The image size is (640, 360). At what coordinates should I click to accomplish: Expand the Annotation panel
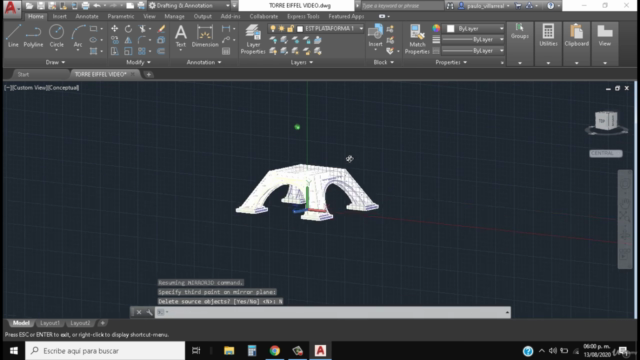click(204, 62)
